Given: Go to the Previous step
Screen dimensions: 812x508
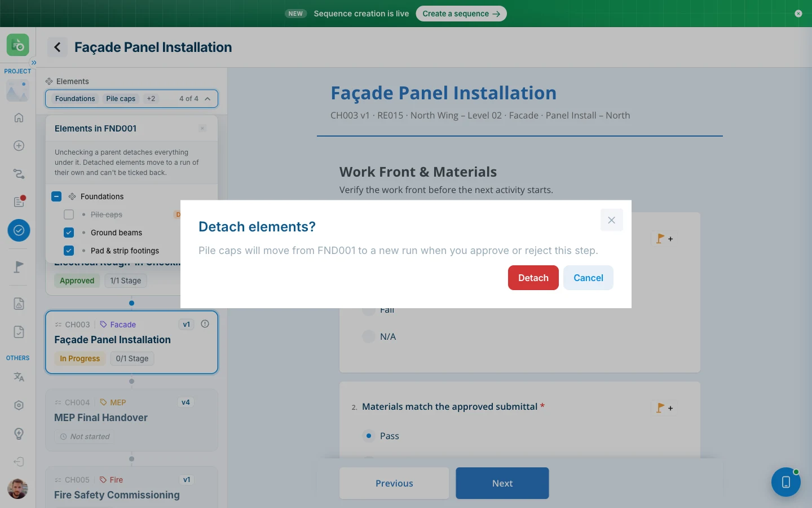Looking at the screenshot, I should 394,483.
